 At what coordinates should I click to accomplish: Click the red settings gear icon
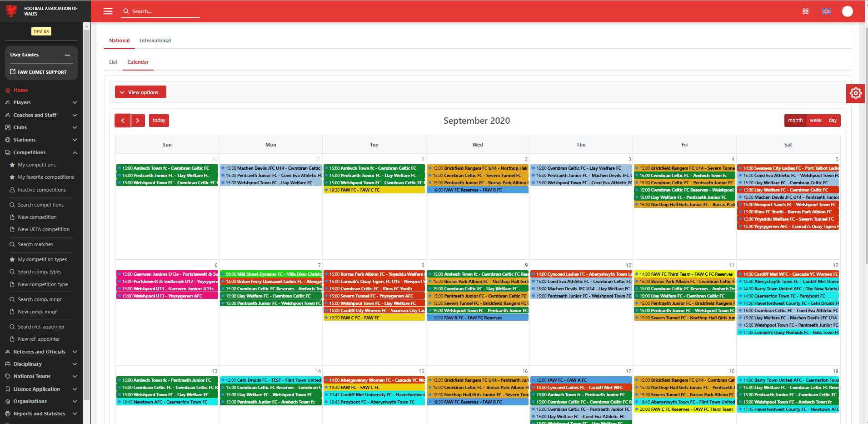(856, 93)
